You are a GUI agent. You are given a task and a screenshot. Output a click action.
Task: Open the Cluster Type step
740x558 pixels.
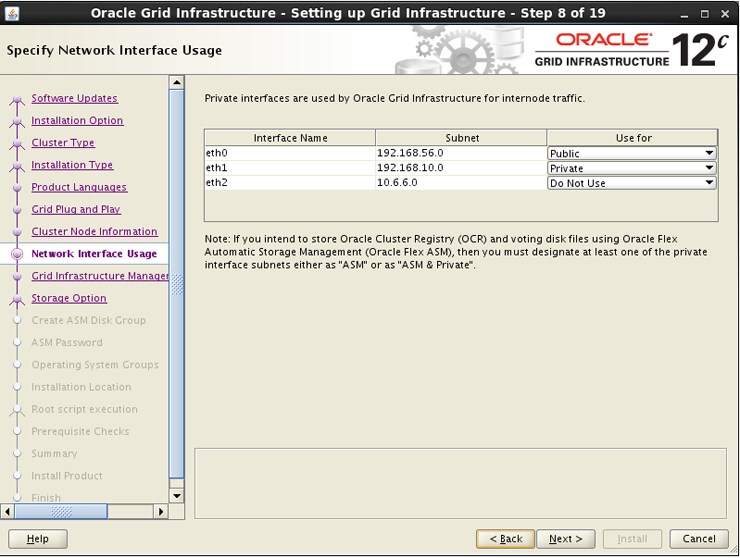click(63, 143)
